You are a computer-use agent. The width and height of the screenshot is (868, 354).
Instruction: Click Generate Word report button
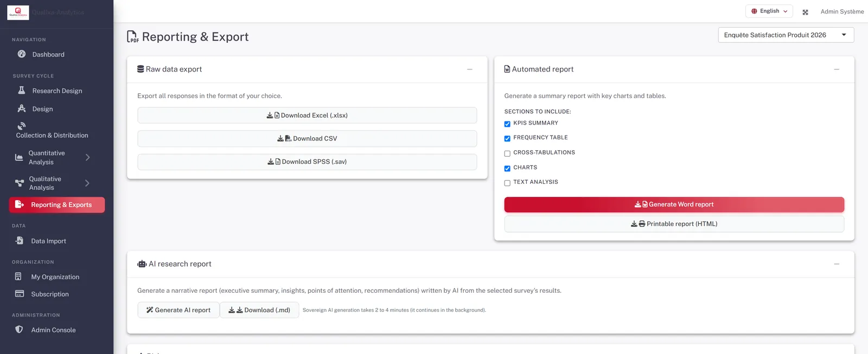[674, 204]
